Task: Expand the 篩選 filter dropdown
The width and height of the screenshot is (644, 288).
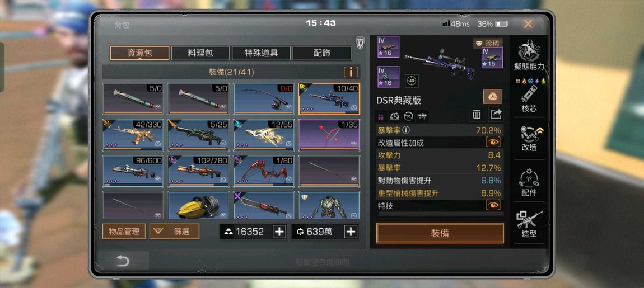Action: (175, 232)
